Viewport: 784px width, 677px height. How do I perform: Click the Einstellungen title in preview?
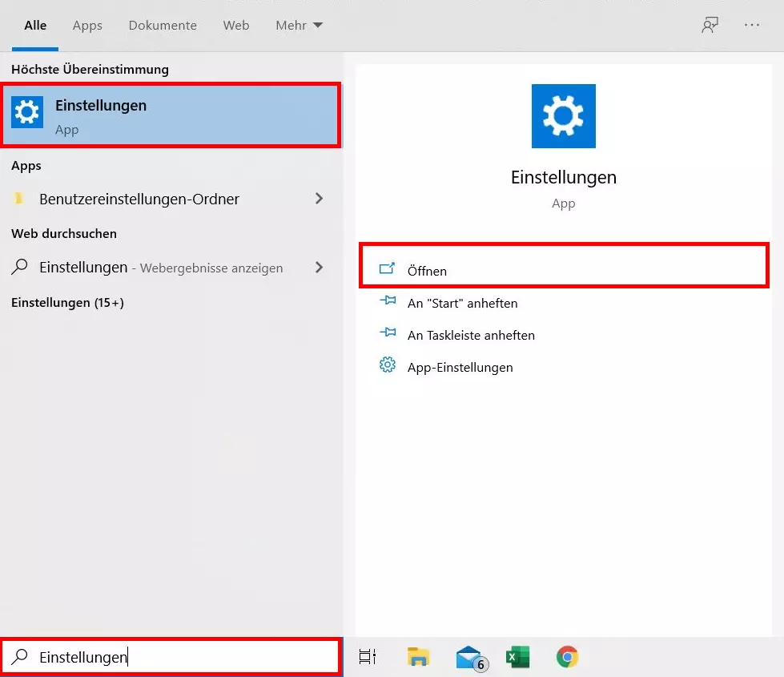[x=564, y=177]
